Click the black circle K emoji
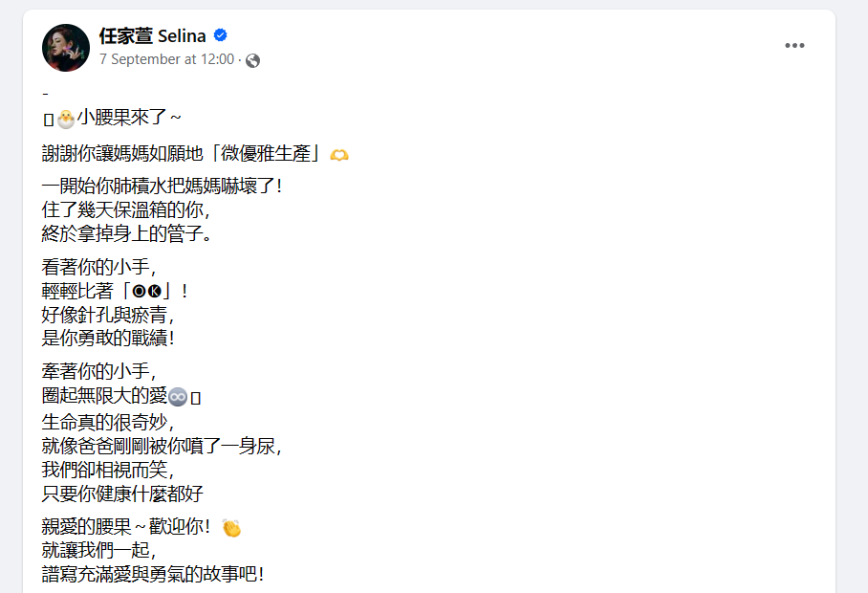The height and width of the screenshot is (593, 868). pyautogui.click(x=154, y=292)
